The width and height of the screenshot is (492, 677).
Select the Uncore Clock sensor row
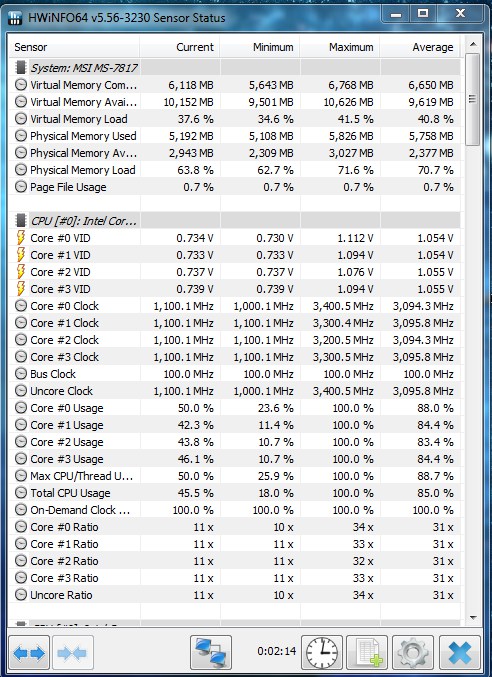point(235,391)
